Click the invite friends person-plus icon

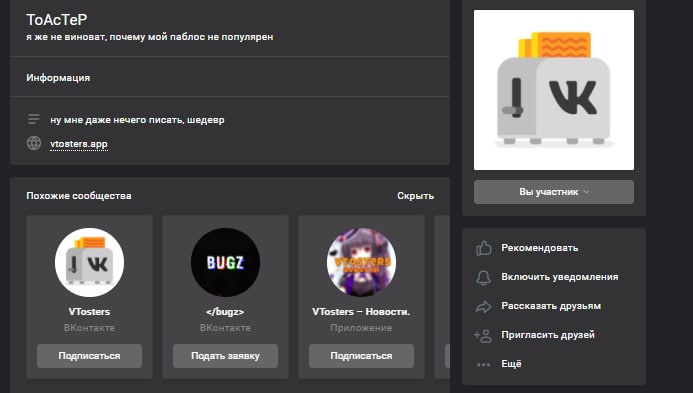point(483,336)
